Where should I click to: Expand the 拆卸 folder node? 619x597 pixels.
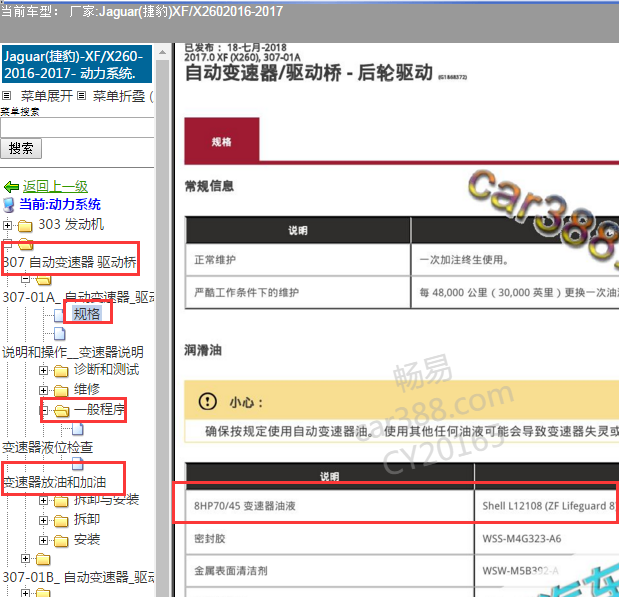(x=43, y=520)
